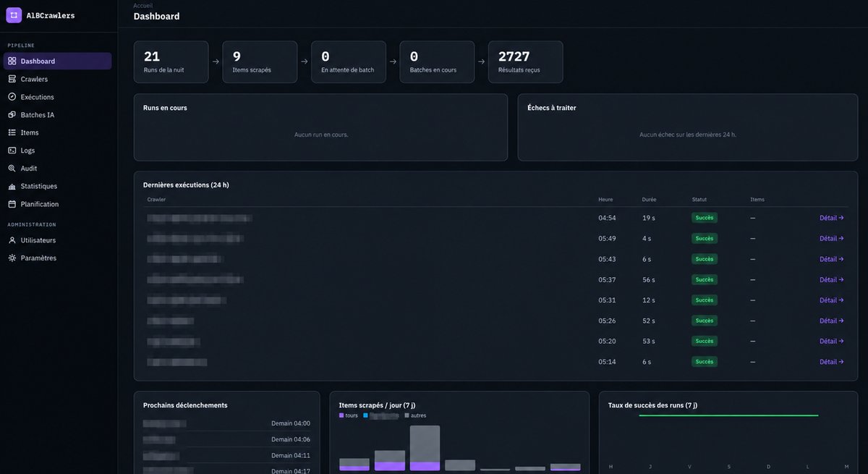868x474 pixels.
Task: Click the gray autres legend swatch
Action: [407, 415]
